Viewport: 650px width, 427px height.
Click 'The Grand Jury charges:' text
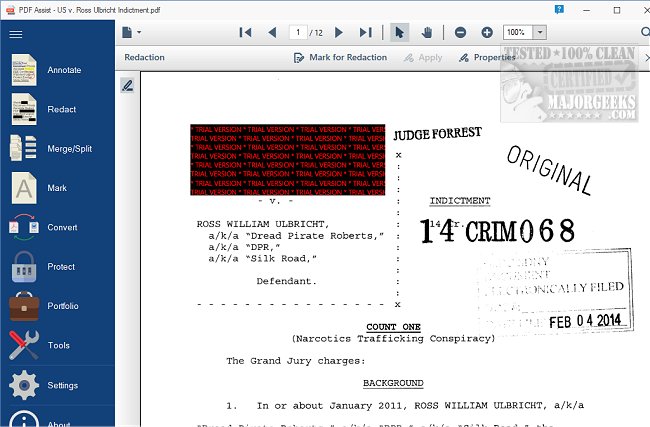click(296, 361)
